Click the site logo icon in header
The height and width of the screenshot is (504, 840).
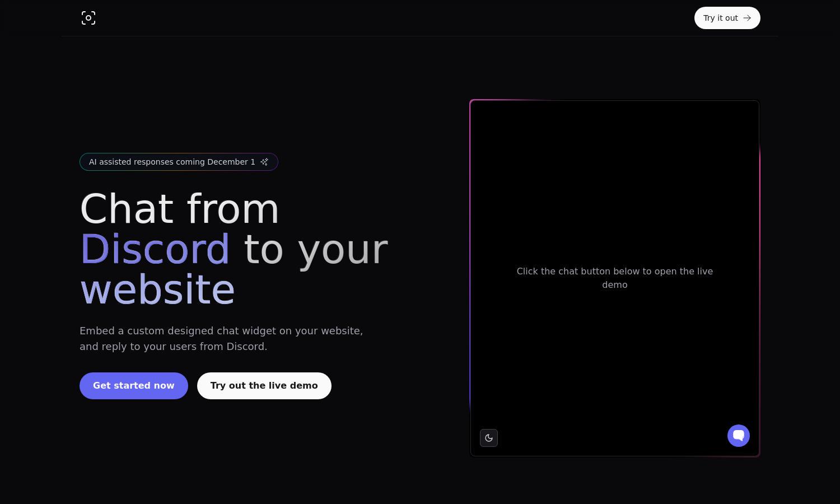point(88,18)
